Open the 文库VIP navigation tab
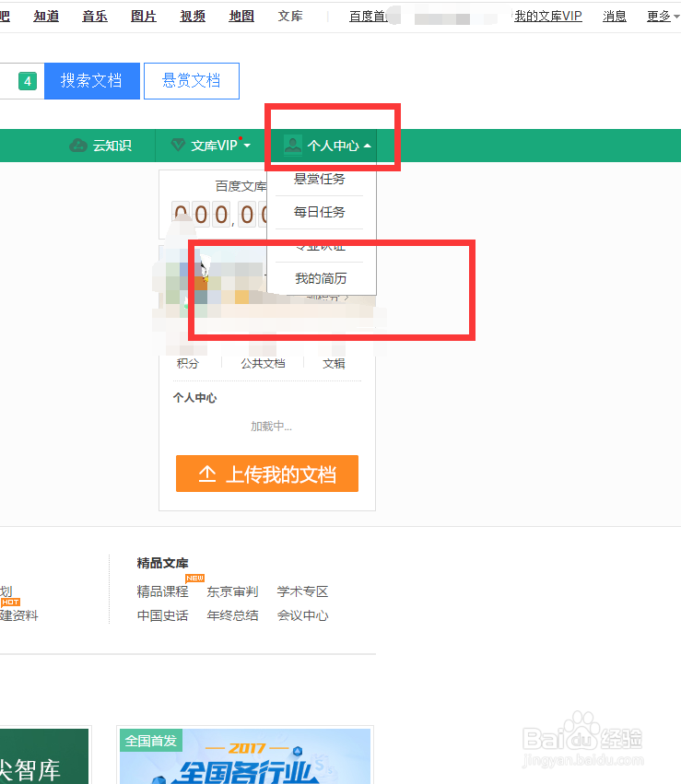The image size is (681, 784). click(210, 146)
